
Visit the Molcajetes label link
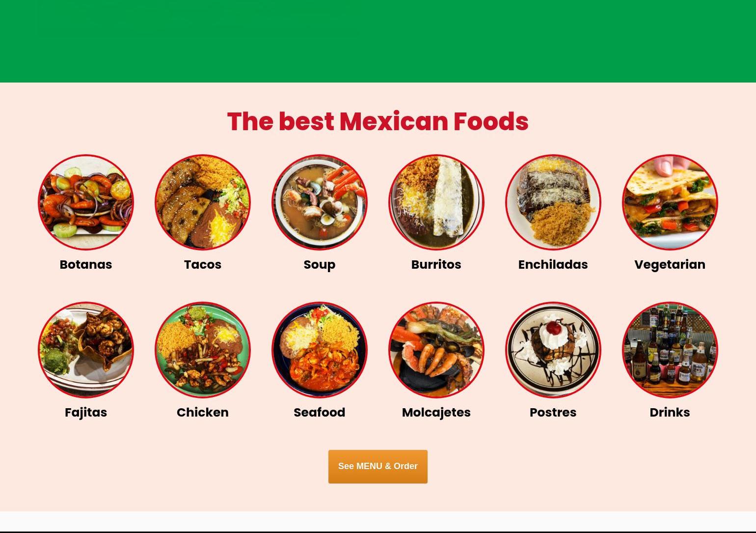click(436, 413)
